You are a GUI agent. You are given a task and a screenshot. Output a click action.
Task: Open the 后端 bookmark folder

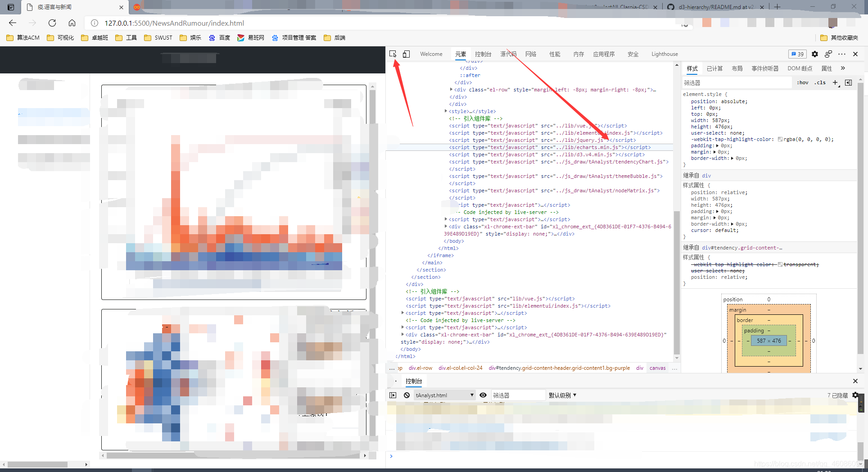point(335,38)
